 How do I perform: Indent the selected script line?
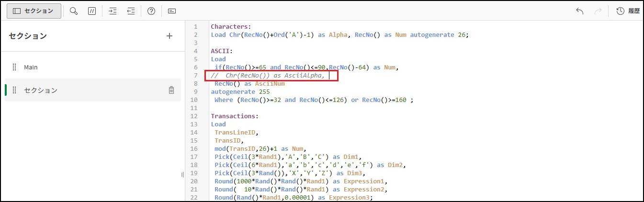(x=113, y=11)
